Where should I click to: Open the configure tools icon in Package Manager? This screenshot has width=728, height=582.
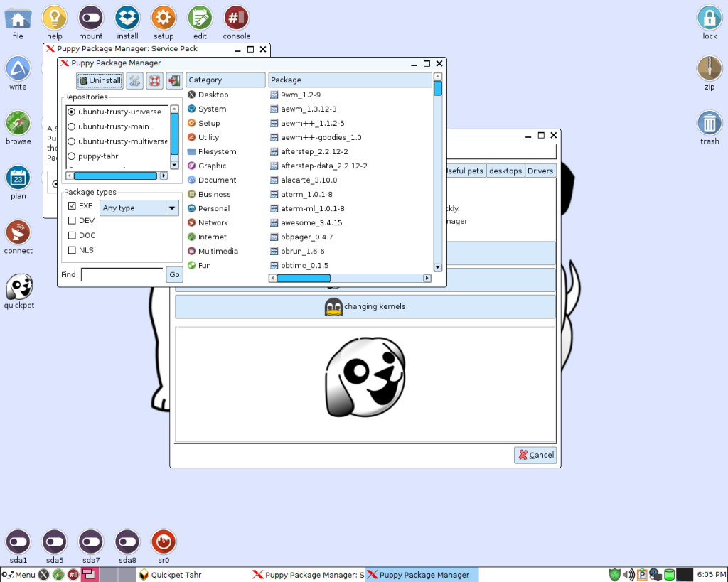pos(134,81)
